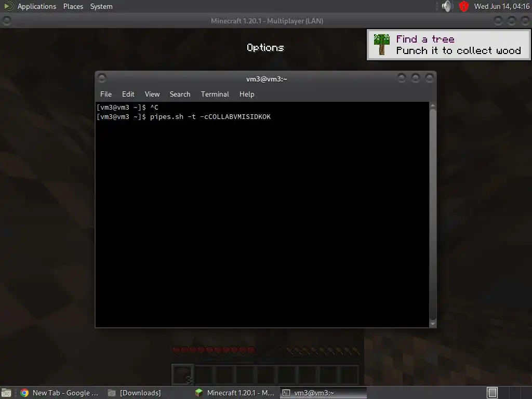Image resolution: width=532 pixels, height=399 pixels.
Task: Click the terminal title bar "vm3@vm3:~"
Action: tap(267, 79)
